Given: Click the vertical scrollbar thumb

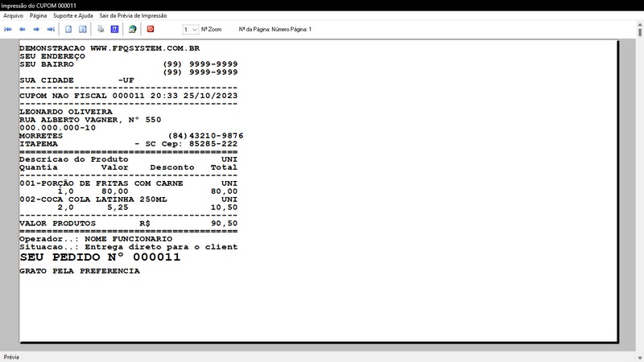Looking at the screenshot, I should click(640, 32).
